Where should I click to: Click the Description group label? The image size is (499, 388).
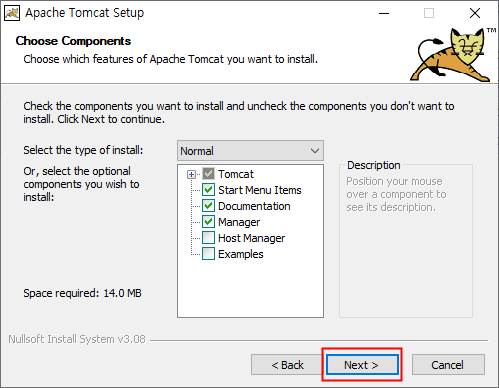374,165
